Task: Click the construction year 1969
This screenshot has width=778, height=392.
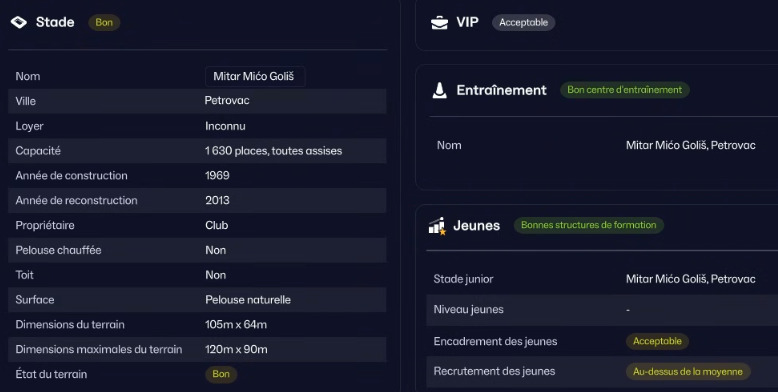Action: click(217, 176)
